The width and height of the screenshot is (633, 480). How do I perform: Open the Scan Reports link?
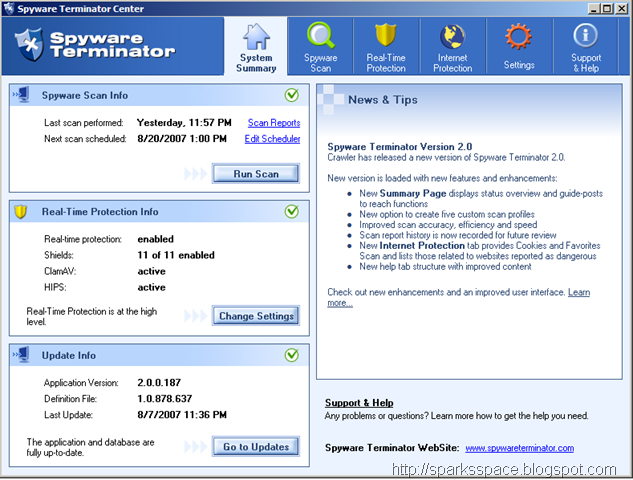[274, 123]
